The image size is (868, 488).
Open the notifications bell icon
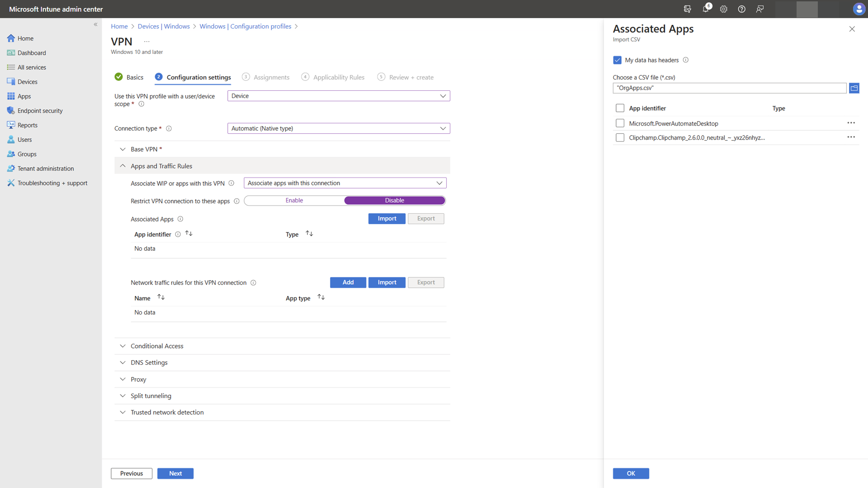(705, 9)
